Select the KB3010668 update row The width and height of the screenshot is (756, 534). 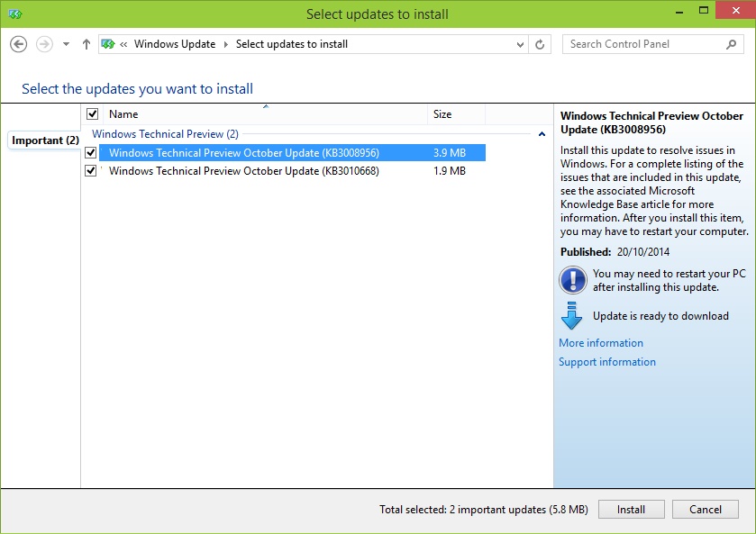click(x=292, y=170)
